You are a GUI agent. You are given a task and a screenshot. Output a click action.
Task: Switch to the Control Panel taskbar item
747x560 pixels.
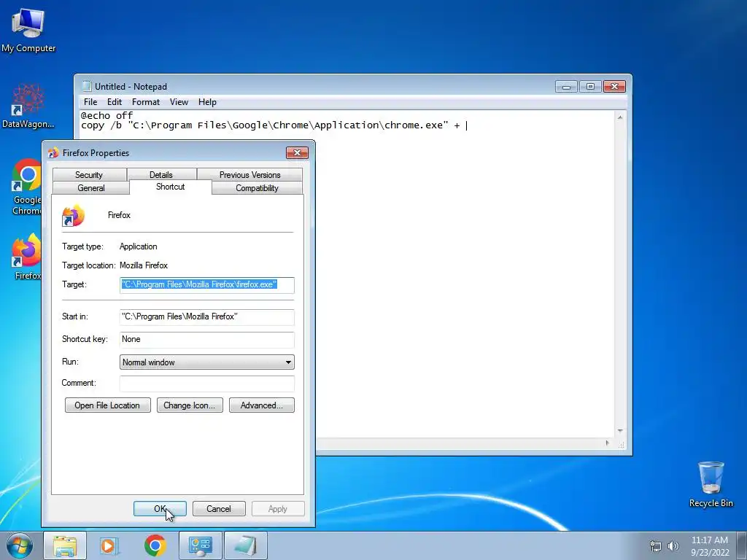point(200,545)
